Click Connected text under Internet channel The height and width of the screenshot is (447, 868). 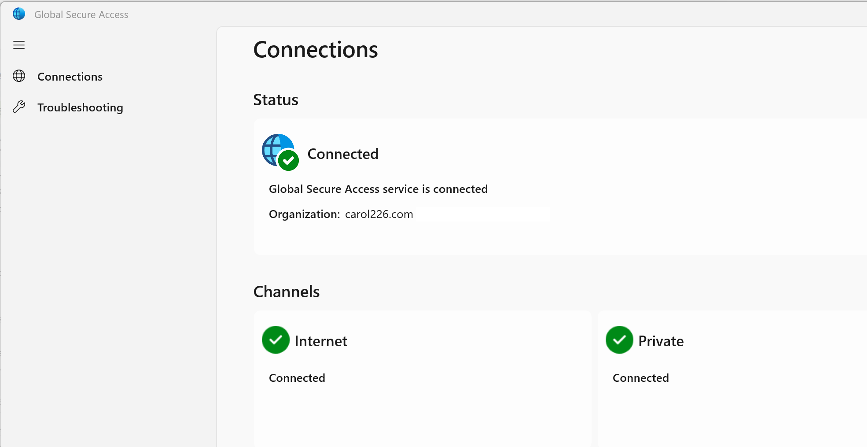tap(297, 378)
